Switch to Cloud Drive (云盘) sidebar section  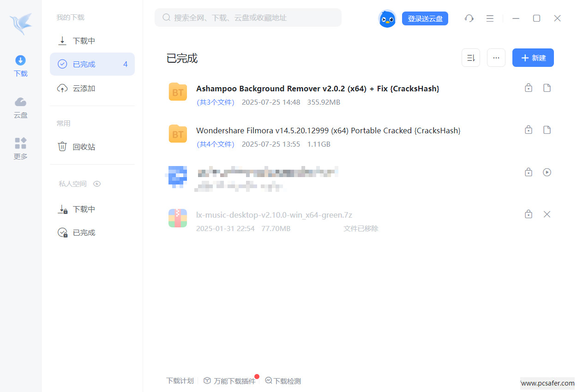pos(20,107)
